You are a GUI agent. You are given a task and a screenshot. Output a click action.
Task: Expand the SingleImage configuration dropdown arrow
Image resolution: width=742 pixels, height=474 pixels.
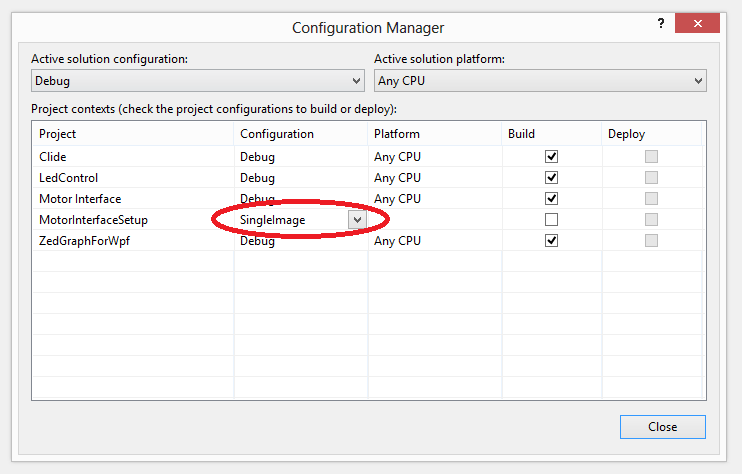pos(356,220)
